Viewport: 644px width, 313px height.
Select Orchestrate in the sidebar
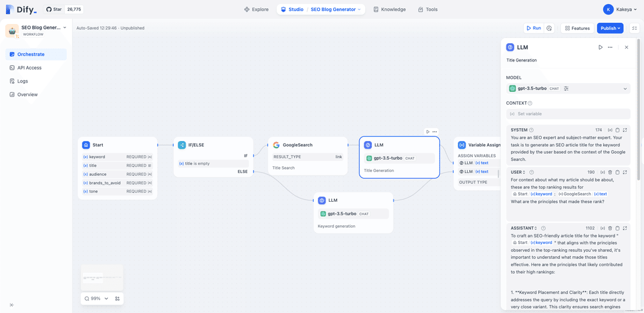[36, 54]
